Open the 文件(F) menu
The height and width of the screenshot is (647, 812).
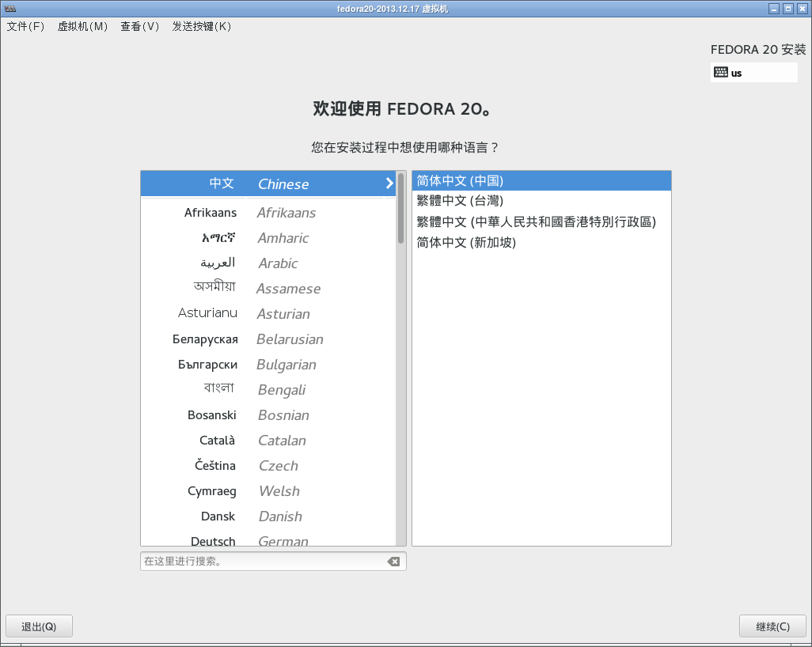25,26
